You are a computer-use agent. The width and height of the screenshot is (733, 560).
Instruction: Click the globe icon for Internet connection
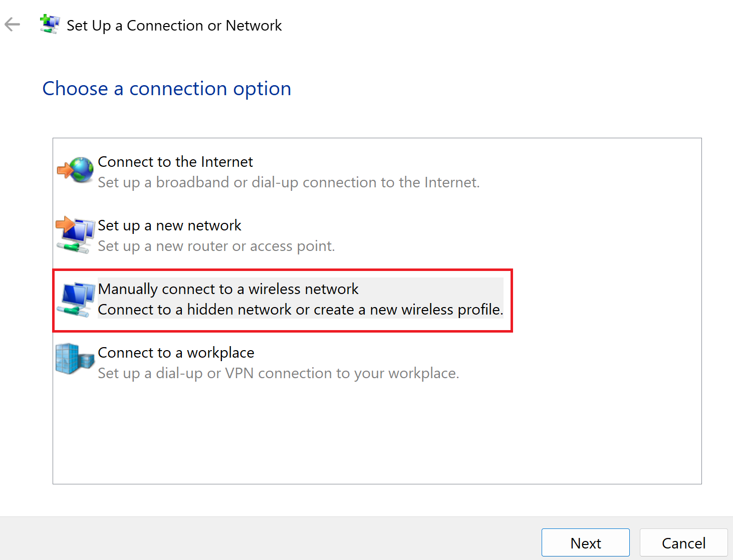point(76,170)
